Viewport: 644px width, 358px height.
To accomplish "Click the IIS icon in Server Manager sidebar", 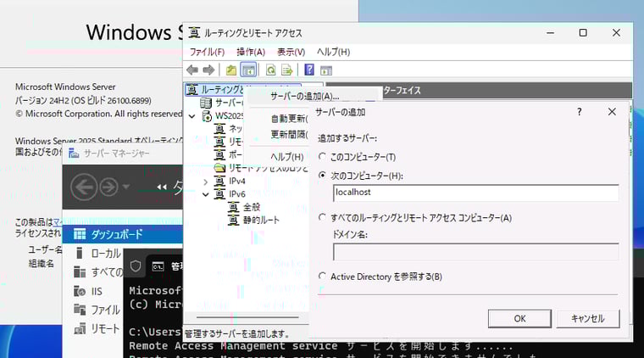I will pos(80,291).
